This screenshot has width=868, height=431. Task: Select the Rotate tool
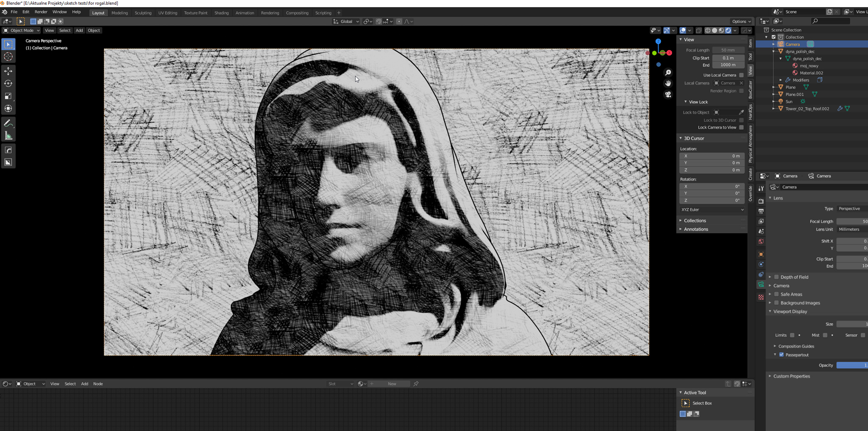[x=8, y=84]
